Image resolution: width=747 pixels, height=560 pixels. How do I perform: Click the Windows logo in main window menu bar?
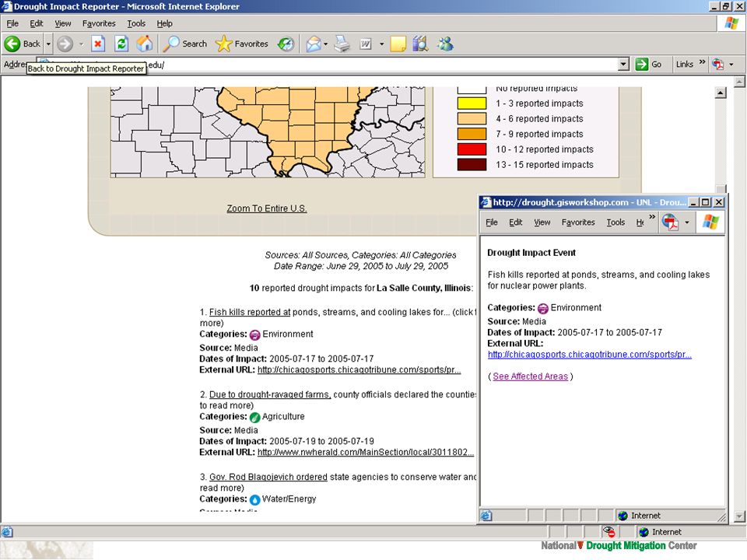(x=731, y=23)
